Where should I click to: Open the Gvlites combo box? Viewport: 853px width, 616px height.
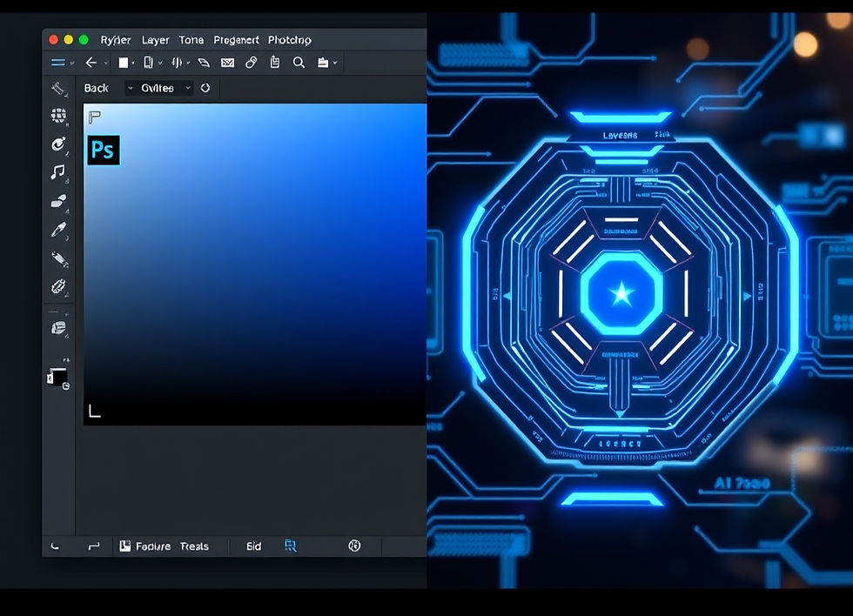click(x=158, y=88)
